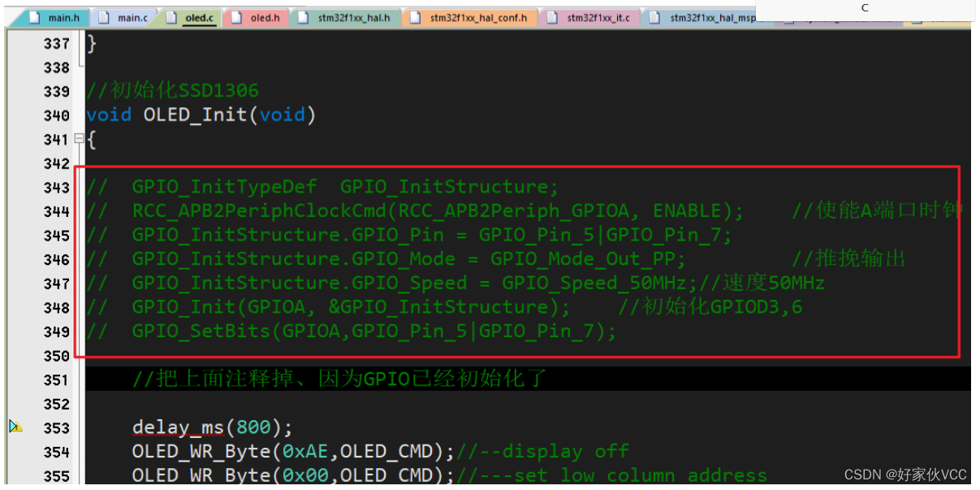
Task: Click the GPIO_Init(GPIOA, &GPIO_InitStructure) line
Action: [x=328, y=307]
